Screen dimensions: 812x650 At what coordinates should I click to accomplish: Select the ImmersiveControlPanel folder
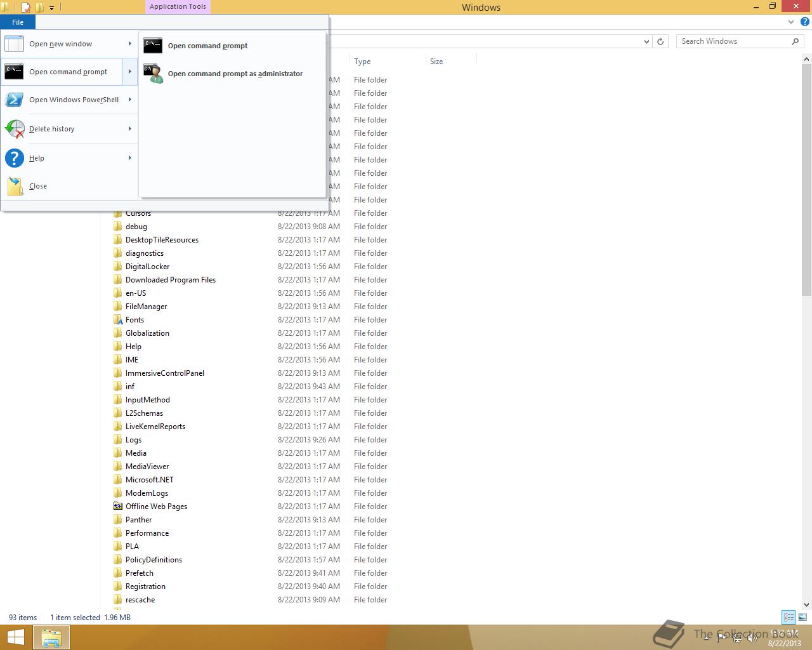point(165,373)
